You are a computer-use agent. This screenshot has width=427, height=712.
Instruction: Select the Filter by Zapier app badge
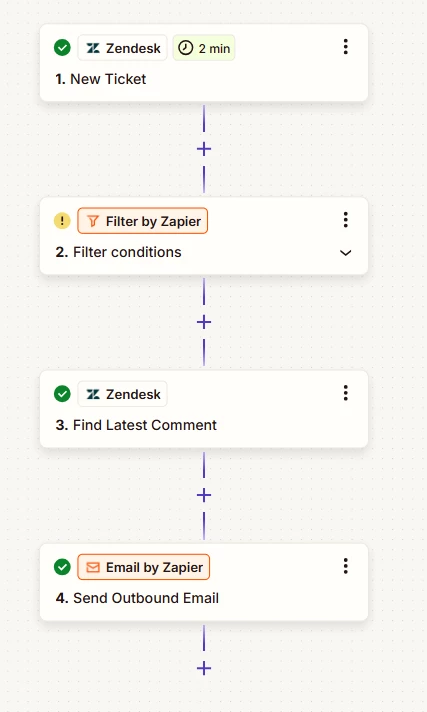[x=143, y=221]
